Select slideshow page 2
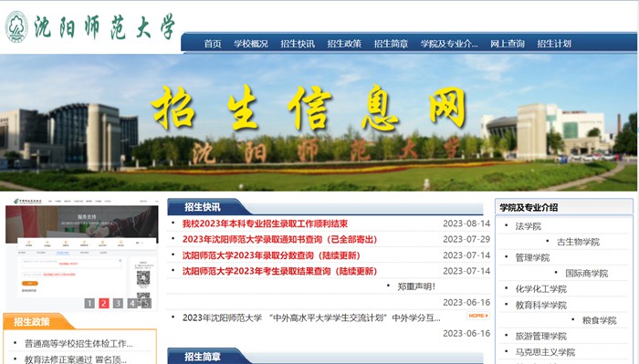639x364 pixels. pyautogui.click(x=104, y=303)
